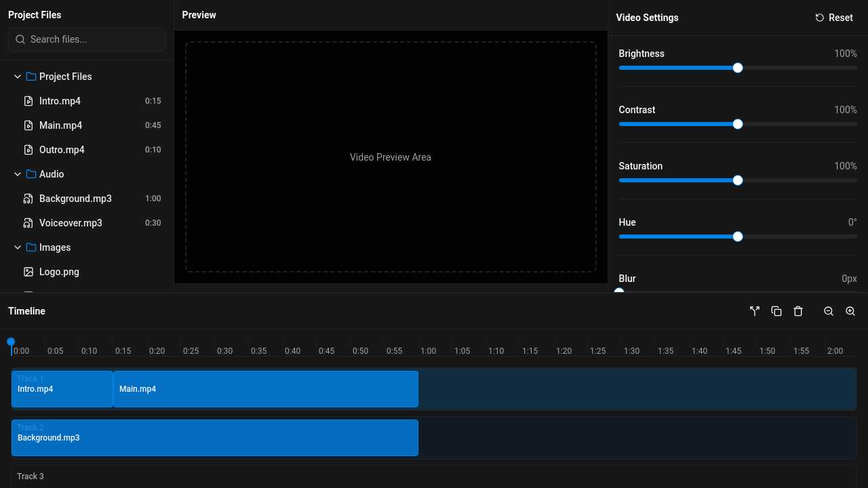Click the Reset video settings button
Image resolution: width=868 pixels, height=488 pixels.
(834, 18)
